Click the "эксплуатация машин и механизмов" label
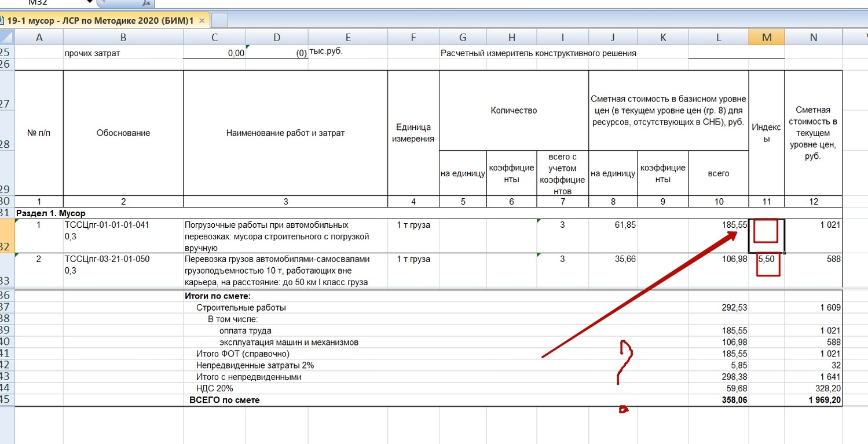The width and height of the screenshot is (868, 444). tap(289, 342)
